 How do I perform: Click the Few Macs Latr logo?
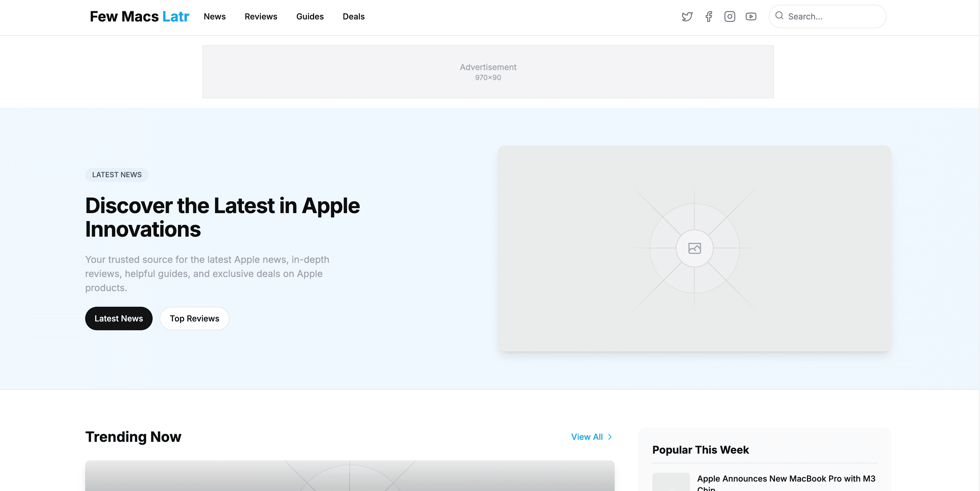pyautogui.click(x=139, y=16)
